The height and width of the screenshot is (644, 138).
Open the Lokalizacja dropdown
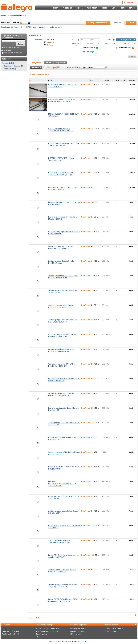pyautogui.click(x=126, y=40)
